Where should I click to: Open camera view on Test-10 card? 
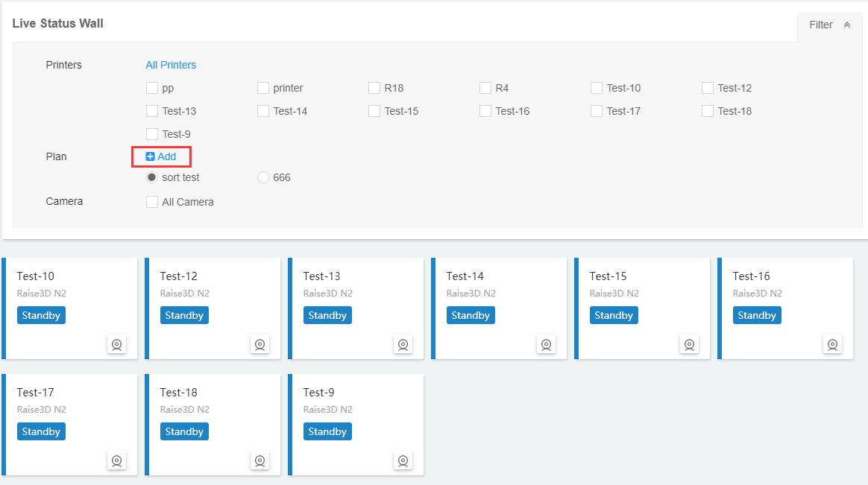[116, 344]
